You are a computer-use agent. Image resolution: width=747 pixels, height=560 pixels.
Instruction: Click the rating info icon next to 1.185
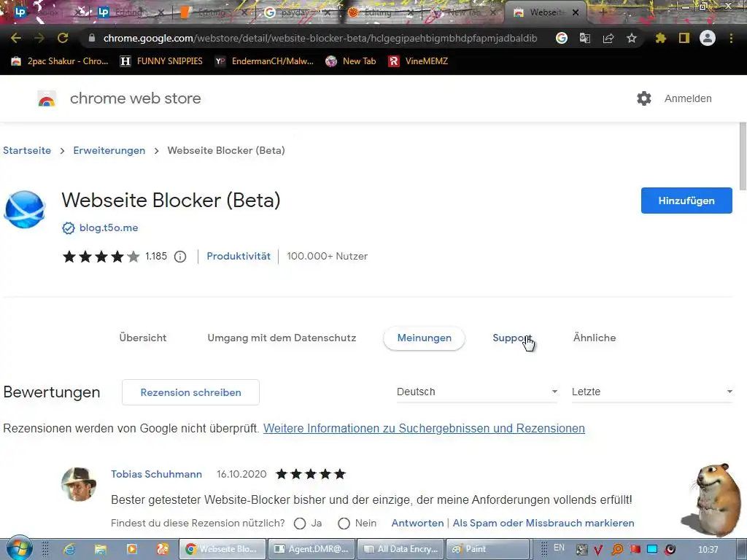pyautogui.click(x=180, y=257)
